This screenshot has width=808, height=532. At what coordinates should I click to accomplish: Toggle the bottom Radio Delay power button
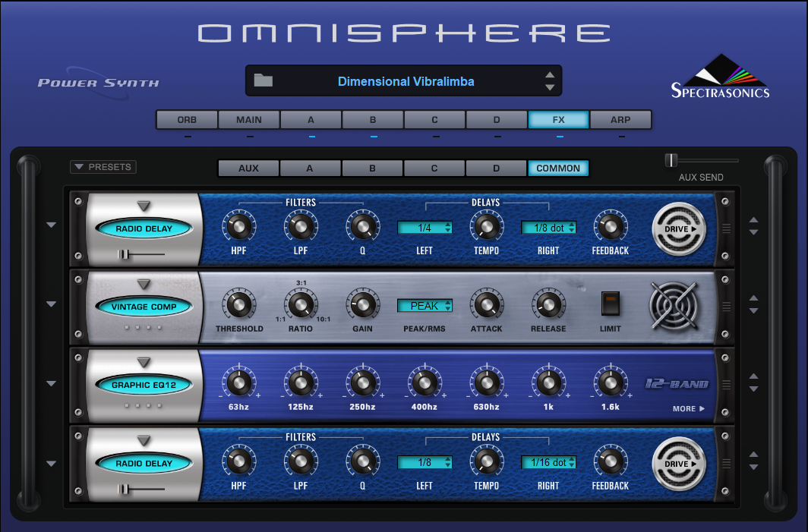pyautogui.click(x=144, y=463)
